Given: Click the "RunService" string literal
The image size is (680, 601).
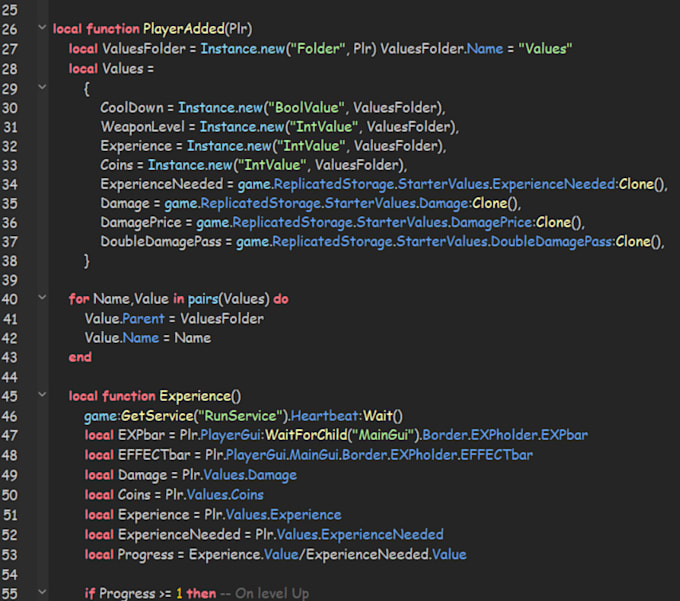Looking at the screenshot, I should click(240, 416).
